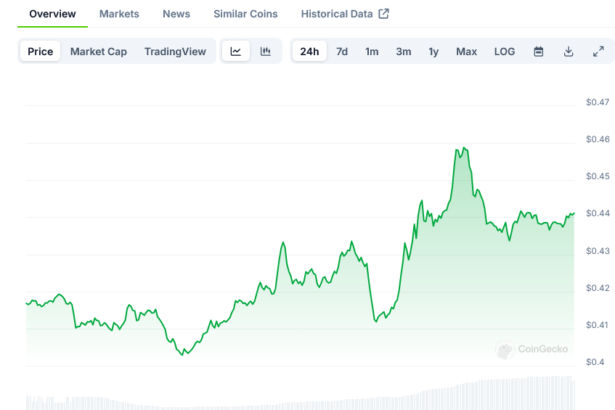Switch to candlestick chart icon

pos(265,51)
